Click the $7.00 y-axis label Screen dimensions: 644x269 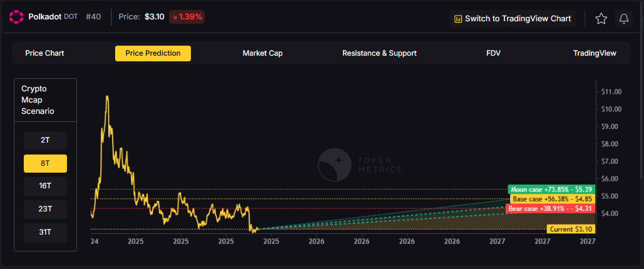click(x=611, y=161)
